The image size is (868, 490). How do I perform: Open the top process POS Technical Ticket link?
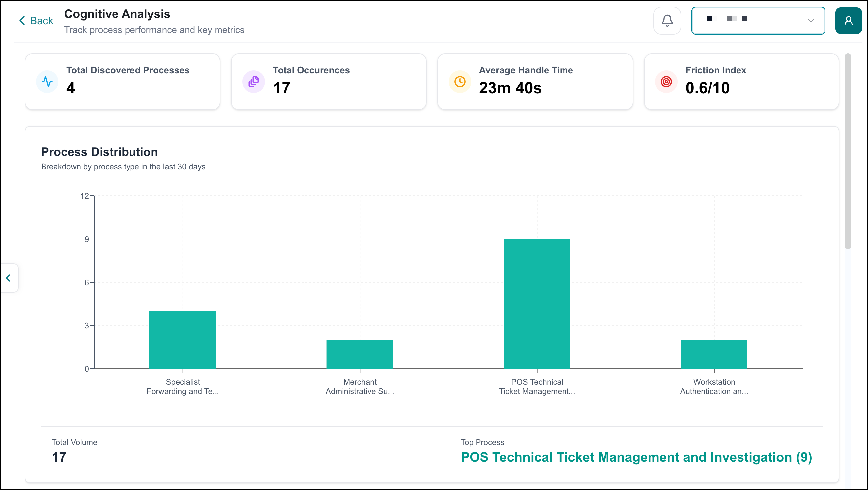(636, 457)
